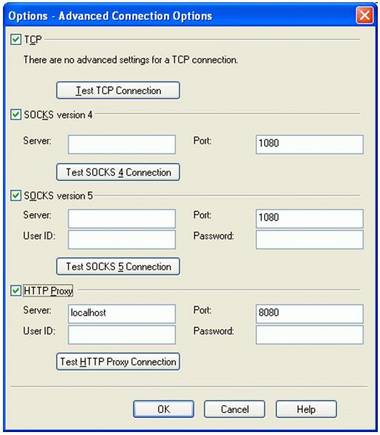Click the HTTP Proxy Server field containing localhost
380x435 pixels.
(122, 314)
